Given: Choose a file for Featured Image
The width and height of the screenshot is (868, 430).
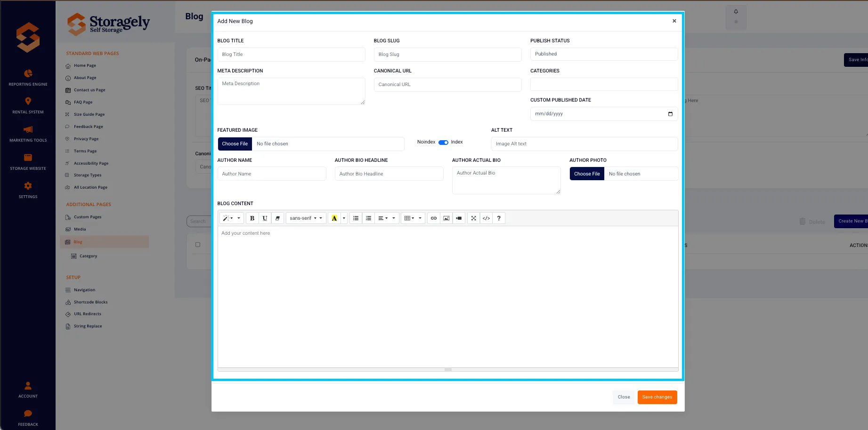Looking at the screenshot, I should [235, 144].
